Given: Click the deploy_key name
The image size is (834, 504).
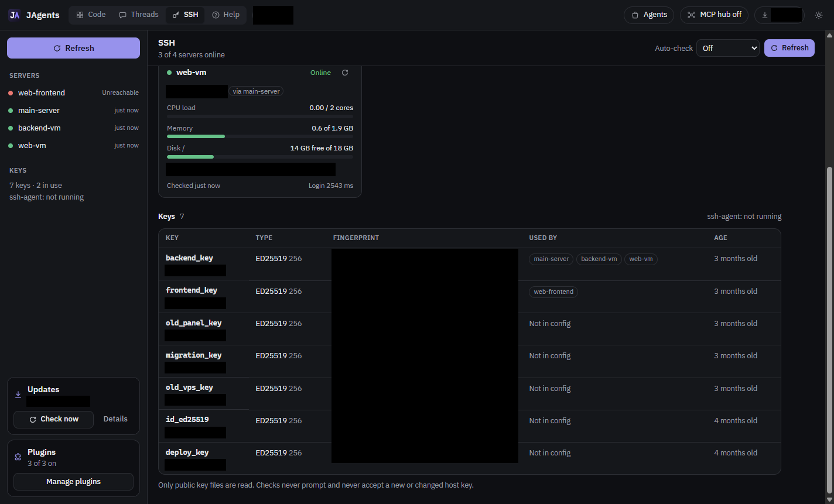Looking at the screenshot, I should (x=187, y=452).
